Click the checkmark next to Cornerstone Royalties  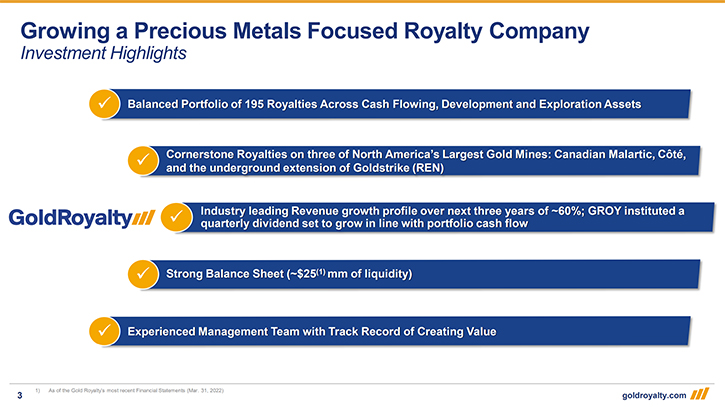[143, 160]
